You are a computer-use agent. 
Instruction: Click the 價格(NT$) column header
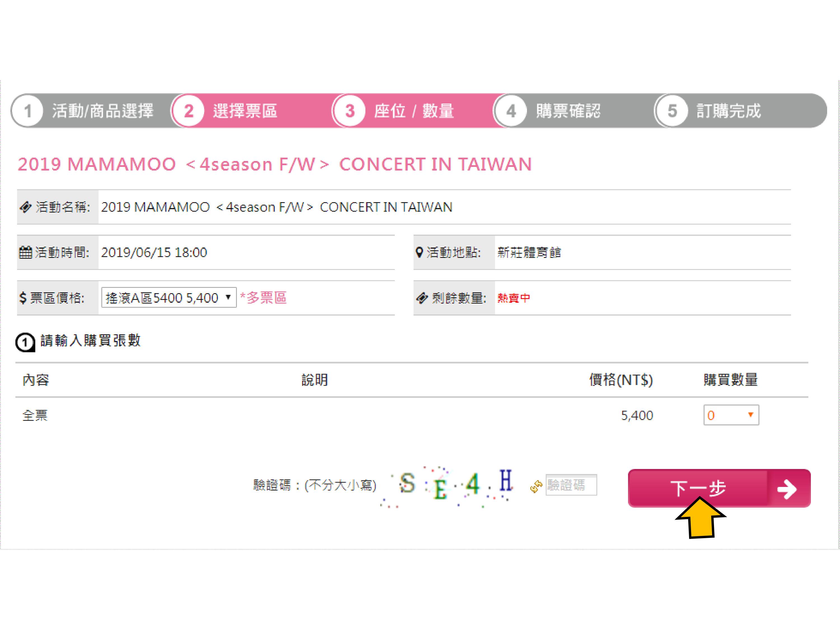click(x=621, y=380)
